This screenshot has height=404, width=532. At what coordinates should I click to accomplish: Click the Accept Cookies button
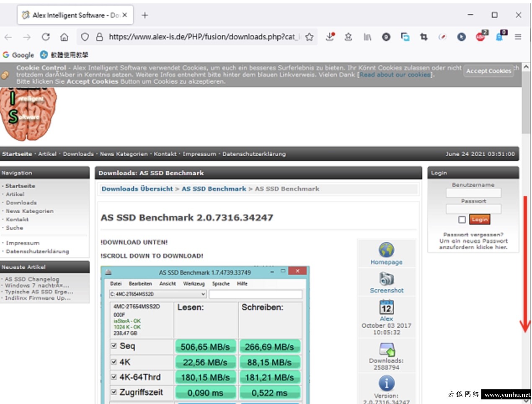point(488,71)
